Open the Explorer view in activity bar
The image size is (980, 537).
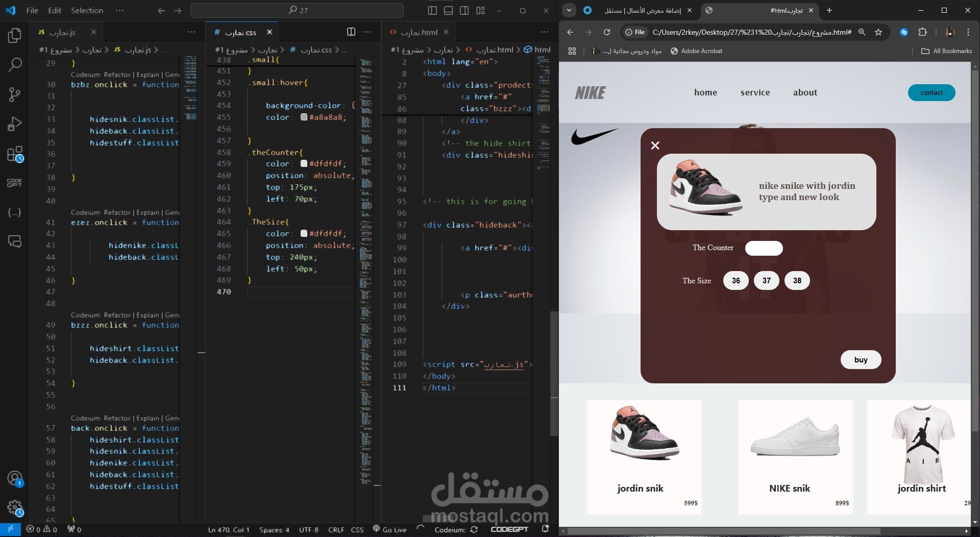[x=15, y=35]
